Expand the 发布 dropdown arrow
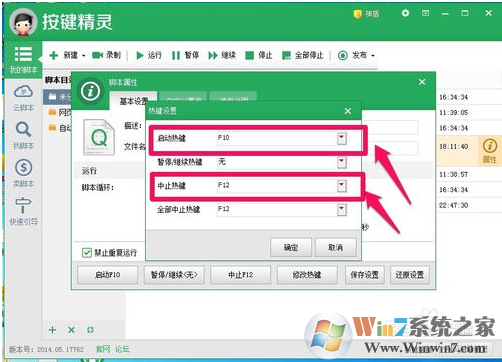 click(373, 55)
